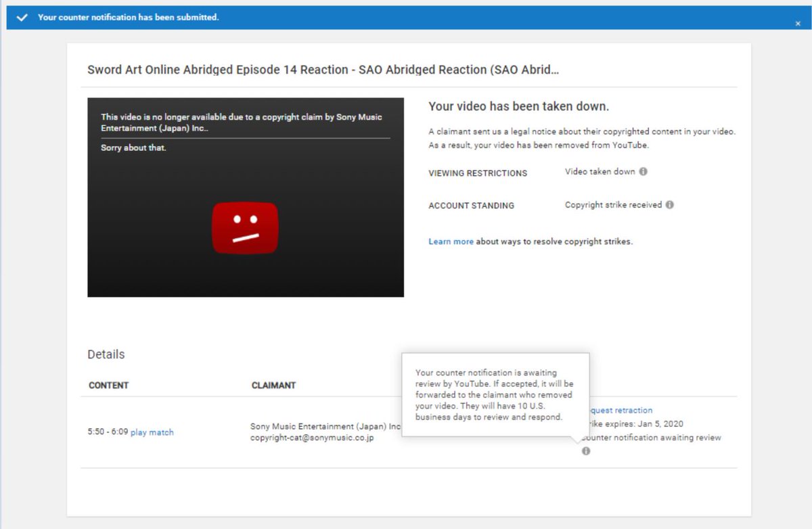The height and width of the screenshot is (529, 812).
Task: Click the Details section heading
Action: pyautogui.click(x=106, y=354)
